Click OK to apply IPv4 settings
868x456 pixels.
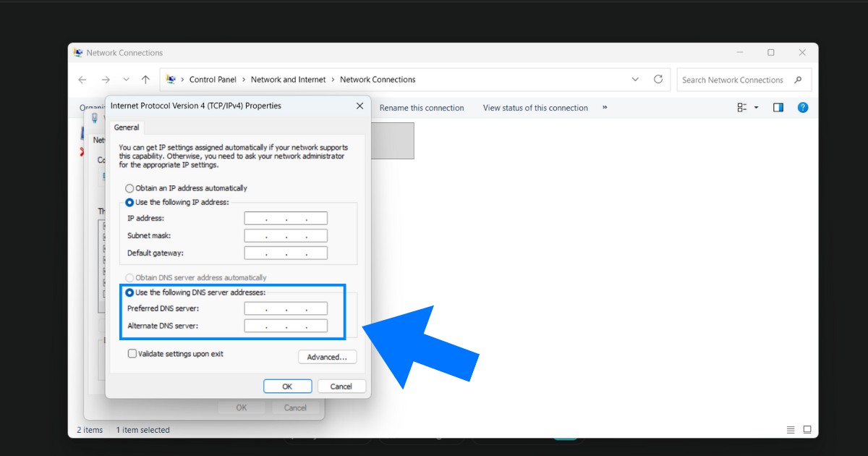click(287, 386)
